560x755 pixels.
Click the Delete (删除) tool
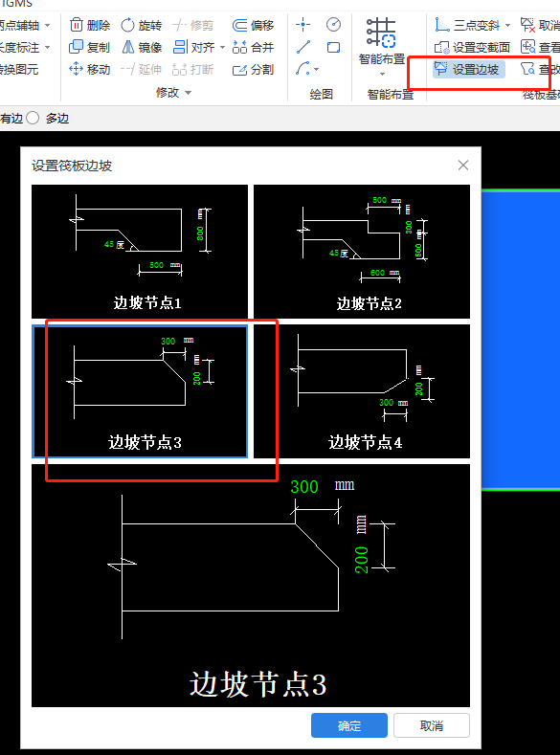[90, 25]
